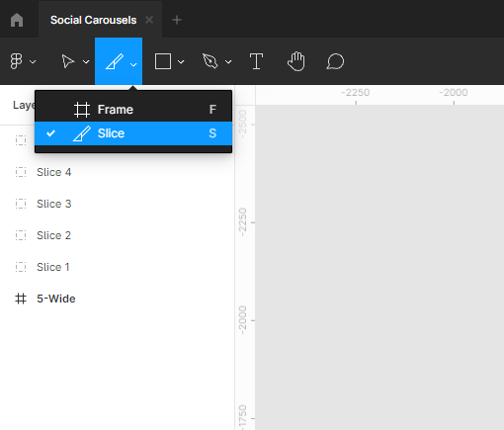Toggle the region tools dropdown chevron
The width and height of the screenshot is (504, 430).
133,64
